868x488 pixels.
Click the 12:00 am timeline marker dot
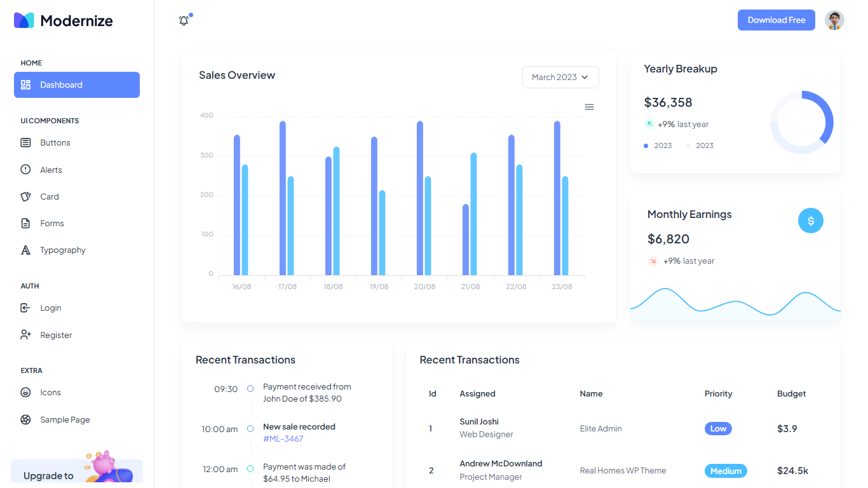pos(250,469)
